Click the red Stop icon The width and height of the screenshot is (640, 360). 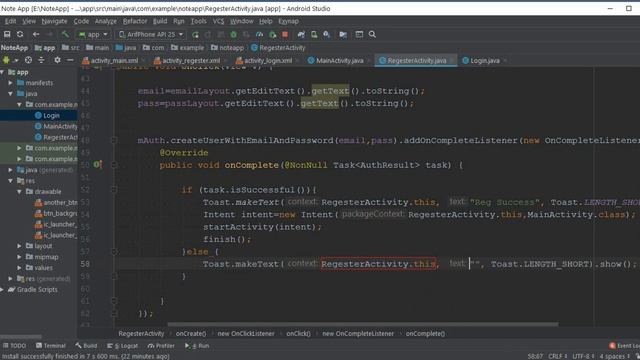(x=285, y=35)
